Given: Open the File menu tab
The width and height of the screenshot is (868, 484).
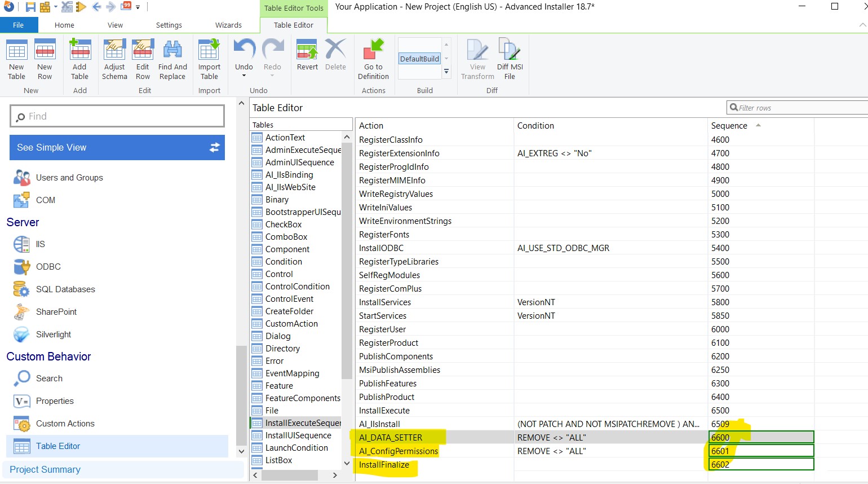Looking at the screenshot, I should click(x=19, y=25).
